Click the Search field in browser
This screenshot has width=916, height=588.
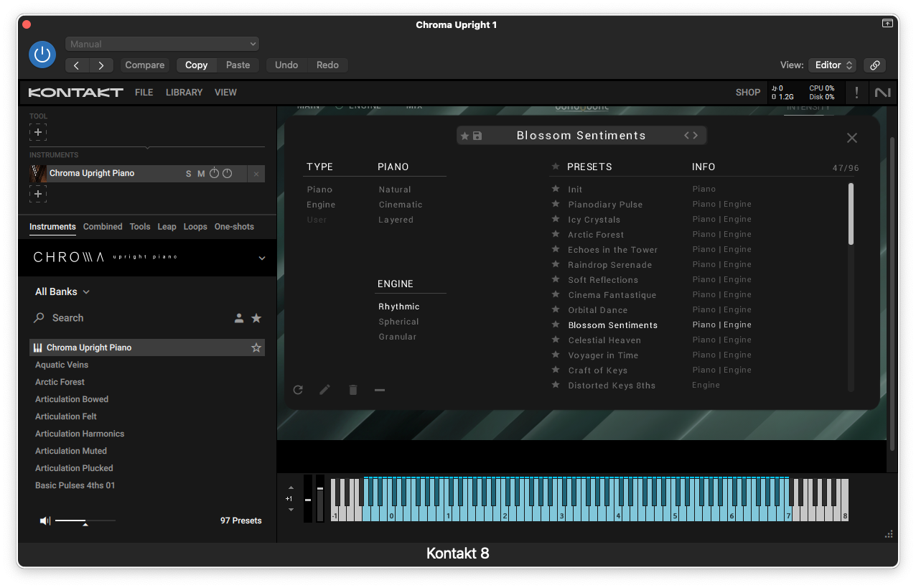133,318
